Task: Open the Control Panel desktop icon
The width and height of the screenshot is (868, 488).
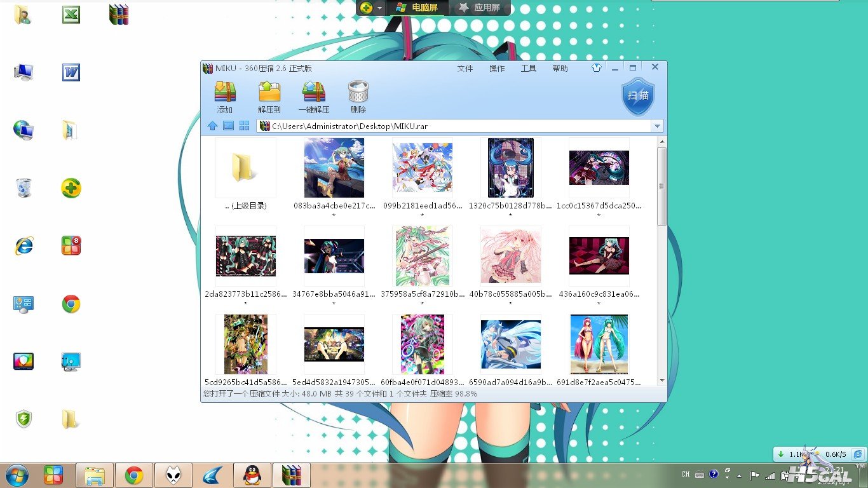Action: [23, 304]
